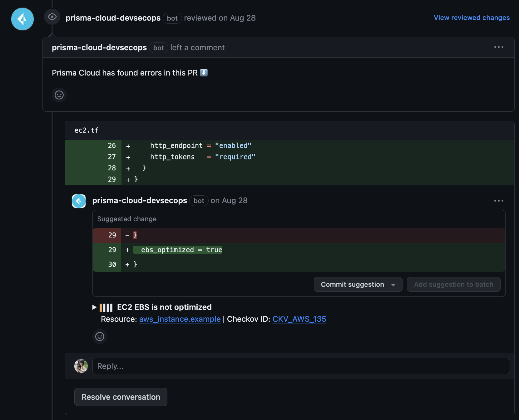519x420 pixels.
Task: Click diff line 29 closing brace in ec2.tf
Action: [290, 179]
